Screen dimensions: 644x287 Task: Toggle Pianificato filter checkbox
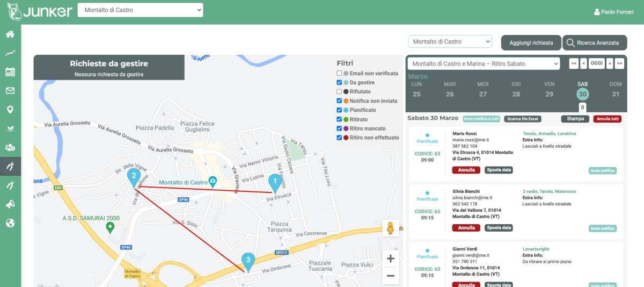pyautogui.click(x=339, y=110)
